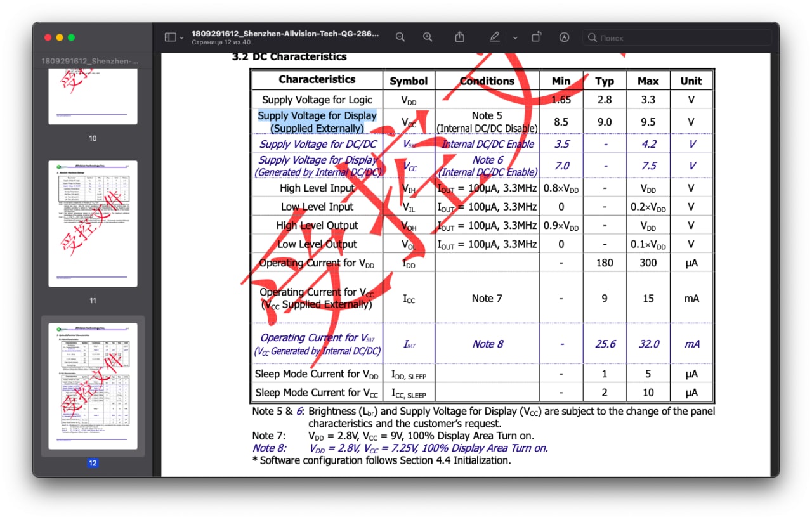Click 'Note 6' in the Conditions column
The image size is (812, 520).
pos(488,160)
